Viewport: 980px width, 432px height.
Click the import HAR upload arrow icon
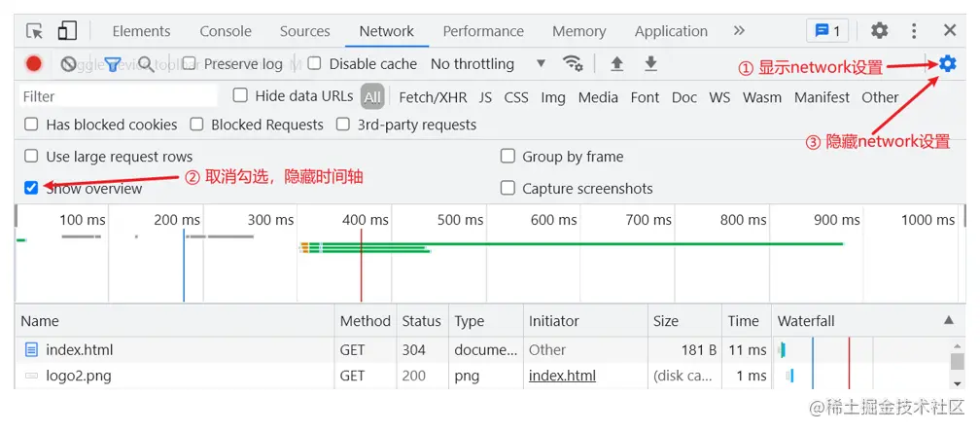616,63
